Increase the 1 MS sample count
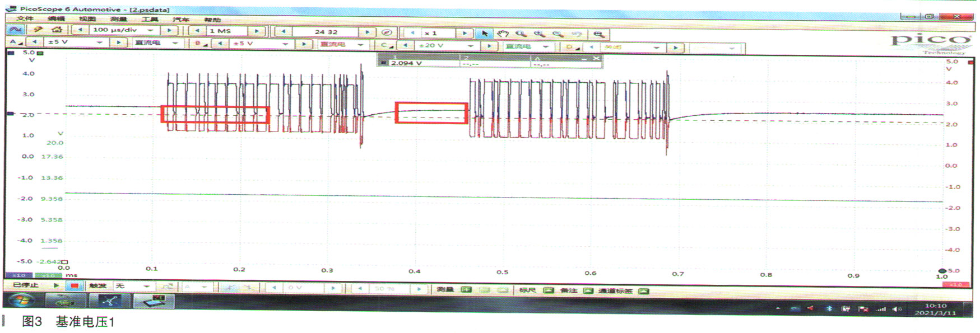980x333 pixels. click(x=257, y=31)
